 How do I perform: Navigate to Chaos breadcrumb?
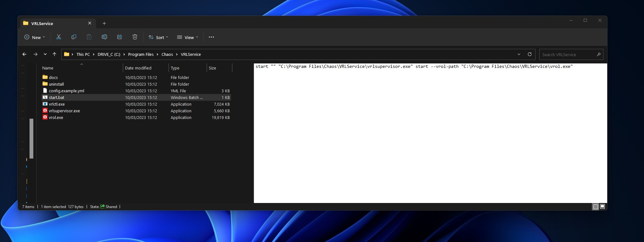coord(167,54)
